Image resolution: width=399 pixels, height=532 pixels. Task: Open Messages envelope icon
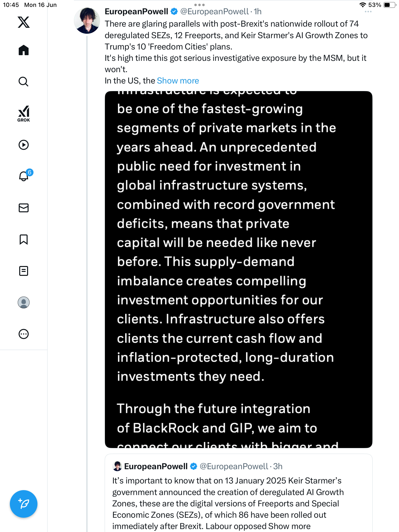pyautogui.click(x=24, y=208)
